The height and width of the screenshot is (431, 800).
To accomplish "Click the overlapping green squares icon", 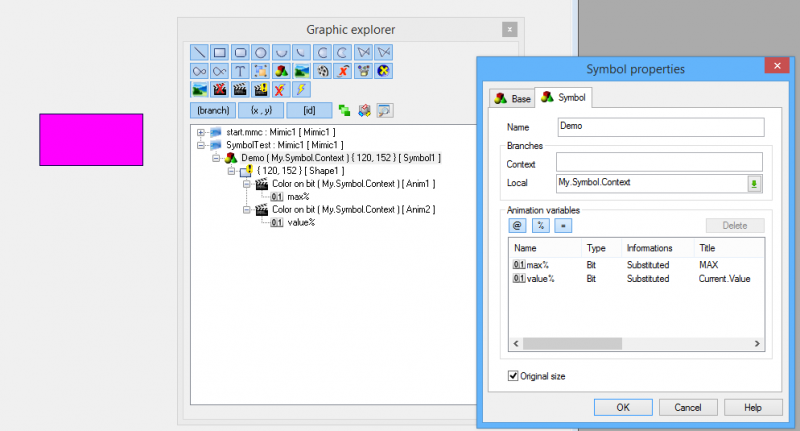I will (344, 110).
